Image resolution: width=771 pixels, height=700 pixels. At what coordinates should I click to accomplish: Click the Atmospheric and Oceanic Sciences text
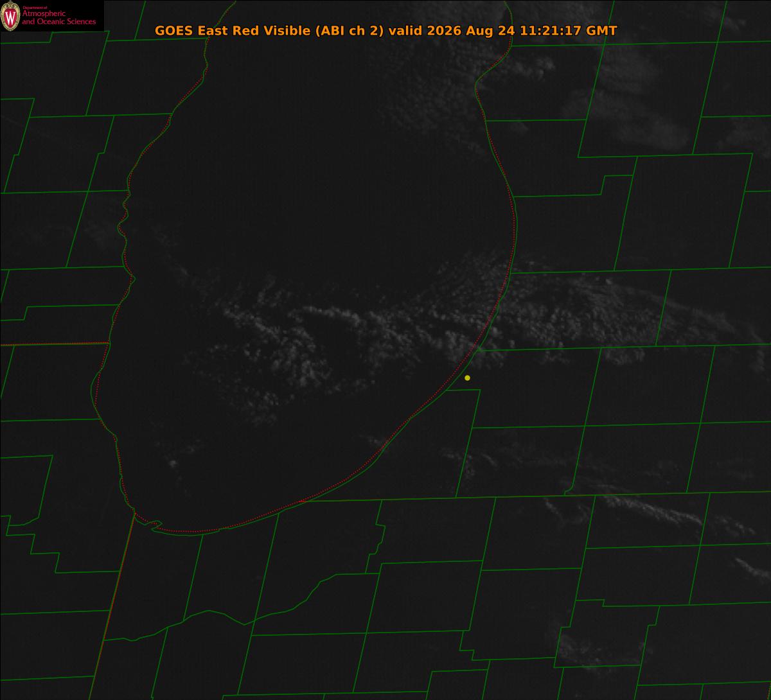pyautogui.click(x=58, y=17)
